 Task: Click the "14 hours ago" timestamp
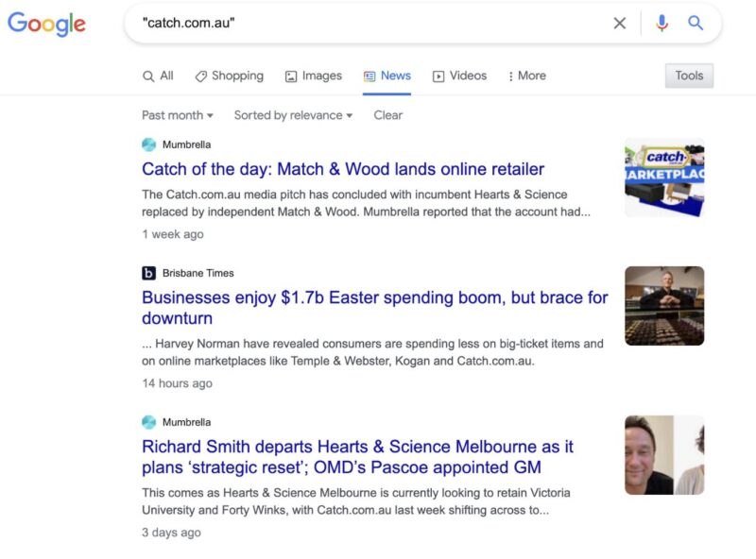(177, 383)
